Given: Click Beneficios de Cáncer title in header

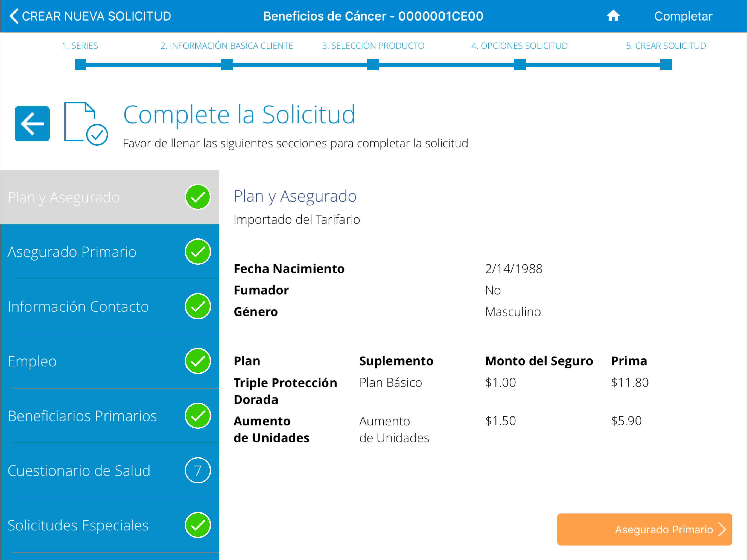Looking at the screenshot, I should coord(373,16).
